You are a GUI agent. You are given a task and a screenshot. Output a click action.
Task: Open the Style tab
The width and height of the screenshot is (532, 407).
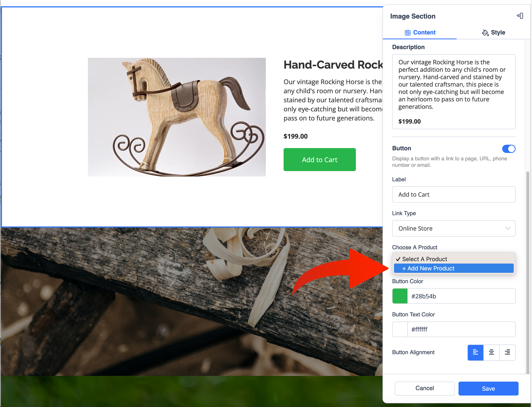(494, 32)
